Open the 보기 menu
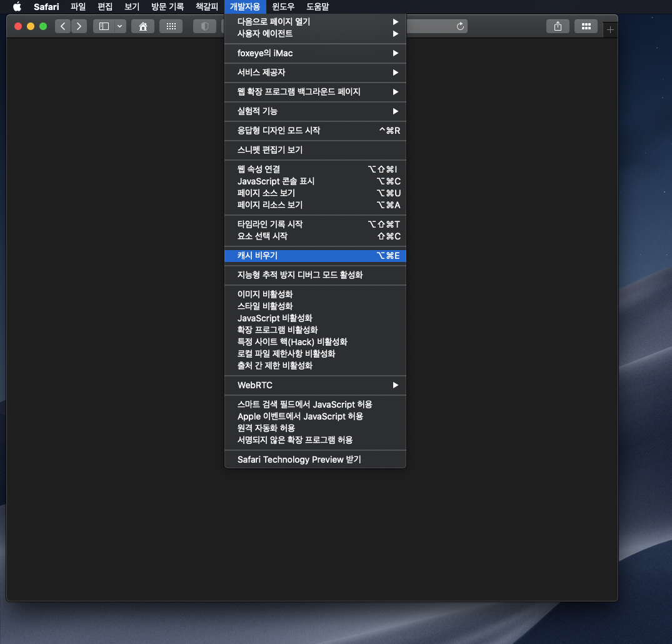Image resolution: width=672 pixels, height=644 pixels. point(132,6)
